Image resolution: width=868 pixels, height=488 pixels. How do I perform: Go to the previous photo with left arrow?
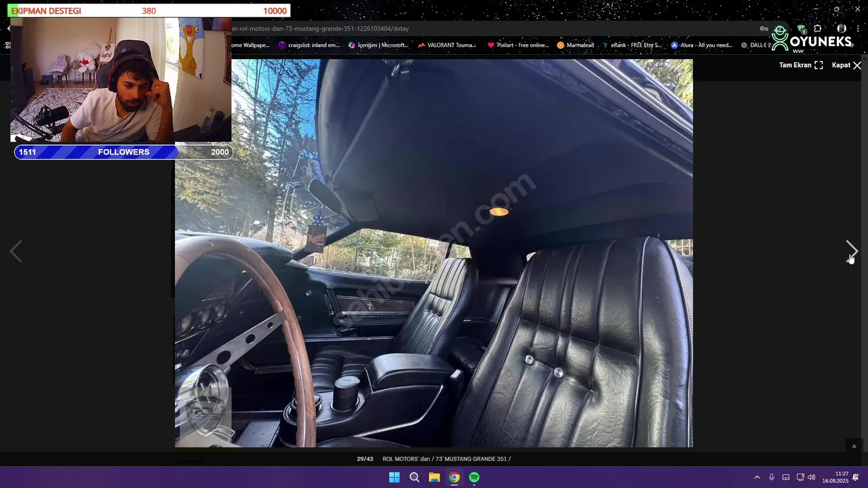click(16, 251)
